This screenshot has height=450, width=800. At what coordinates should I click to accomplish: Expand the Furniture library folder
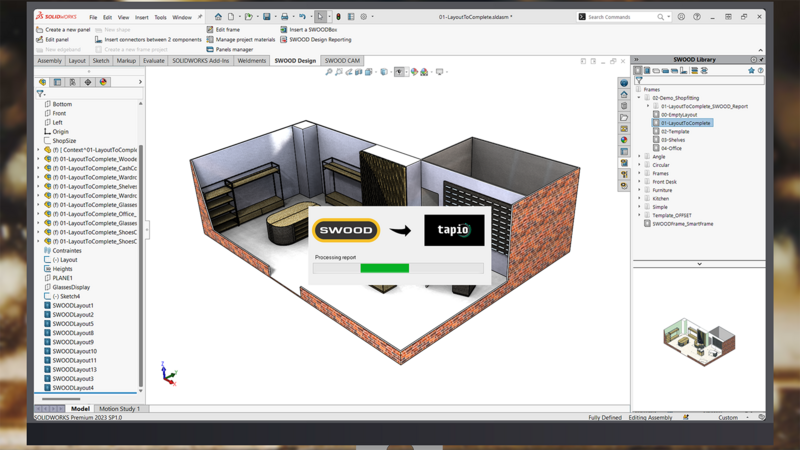[x=640, y=190]
